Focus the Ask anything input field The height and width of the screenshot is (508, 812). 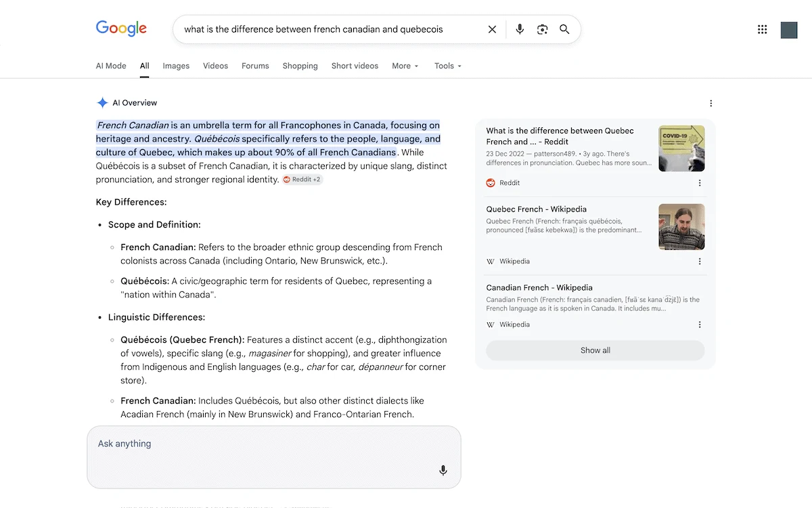[273, 457]
